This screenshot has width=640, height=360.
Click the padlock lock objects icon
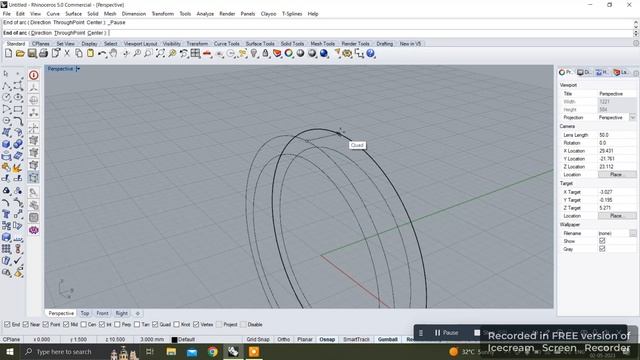(x=265, y=53)
